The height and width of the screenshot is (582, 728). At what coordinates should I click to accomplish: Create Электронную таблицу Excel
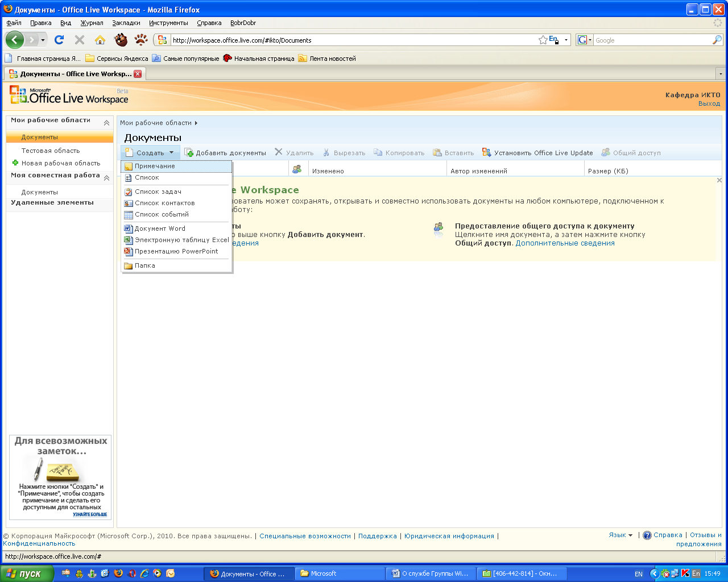pos(177,240)
